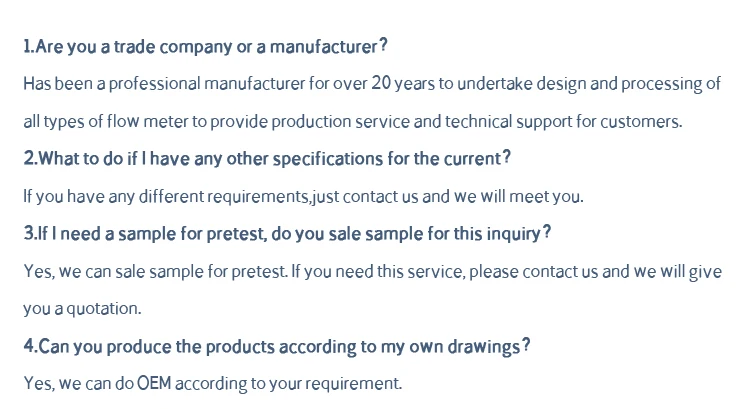
Task: Click 'according to your requirement' text
Action: (288, 383)
